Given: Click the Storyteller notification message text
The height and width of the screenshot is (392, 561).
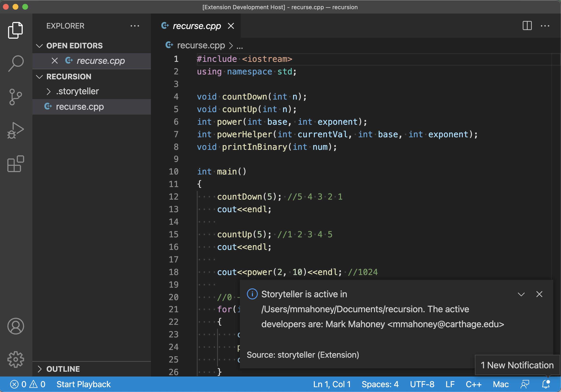Looking at the screenshot, I should [383, 309].
